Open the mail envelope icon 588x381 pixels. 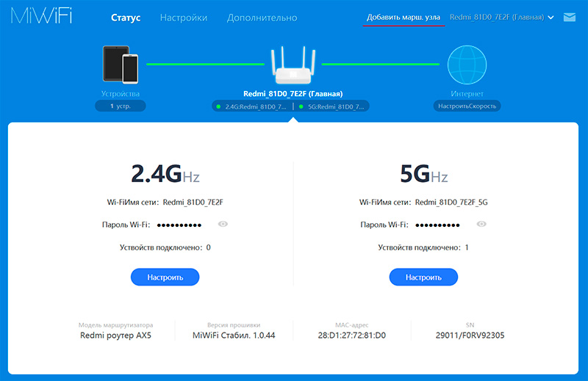tap(569, 17)
